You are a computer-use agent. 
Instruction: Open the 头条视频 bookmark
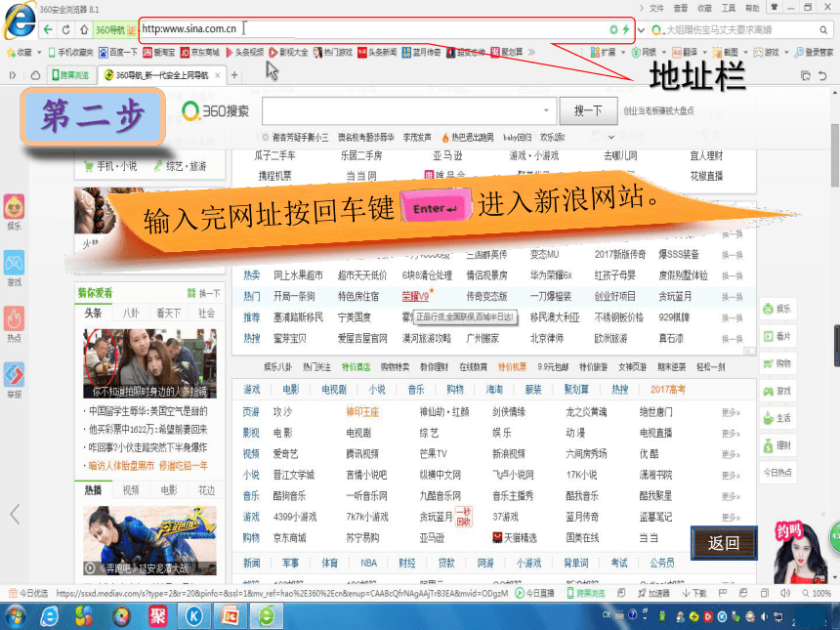click(x=245, y=52)
